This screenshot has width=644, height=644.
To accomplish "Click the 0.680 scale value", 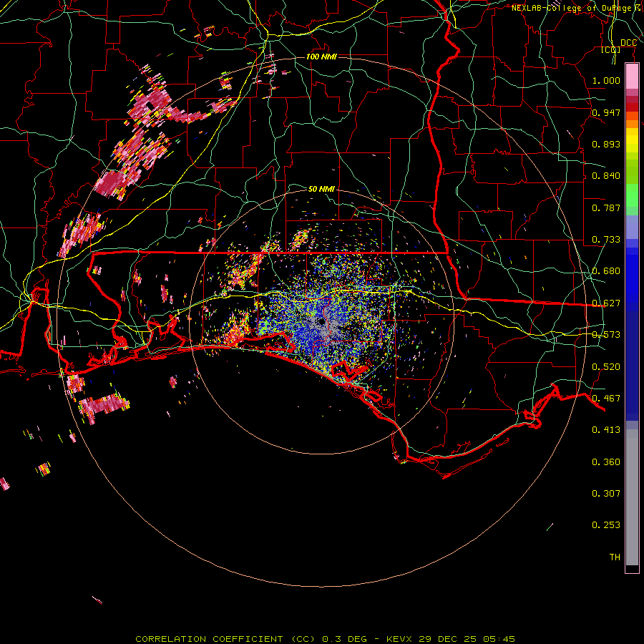I will click(606, 271).
